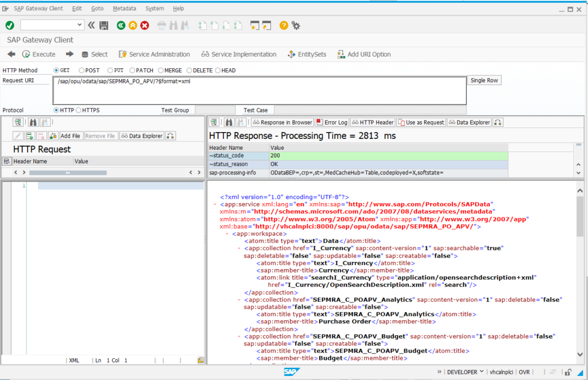Click Use as Request button

click(x=421, y=122)
